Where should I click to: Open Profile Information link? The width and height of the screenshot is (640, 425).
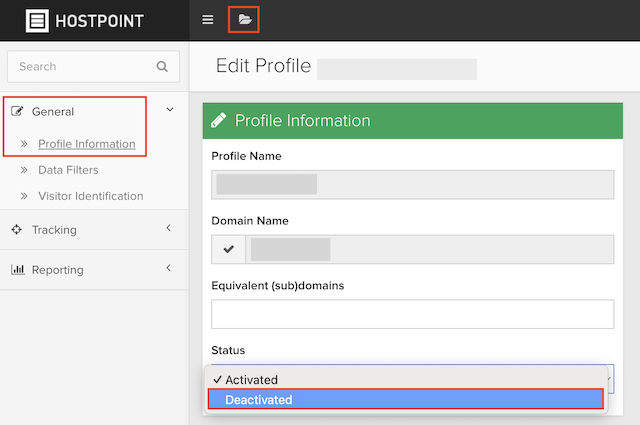[x=87, y=144]
